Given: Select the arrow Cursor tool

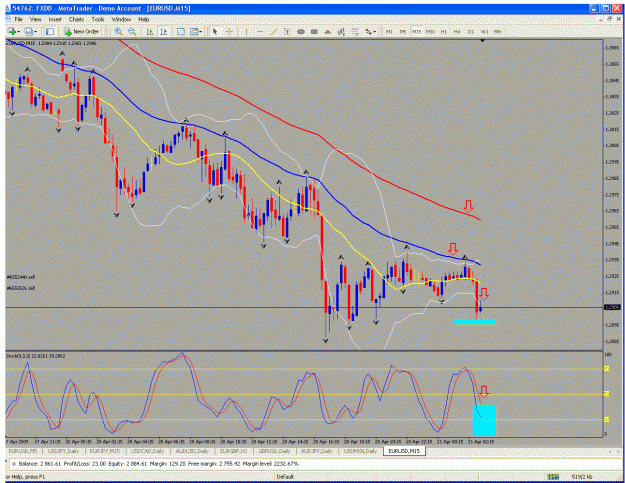Looking at the screenshot, I should (x=215, y=31).
